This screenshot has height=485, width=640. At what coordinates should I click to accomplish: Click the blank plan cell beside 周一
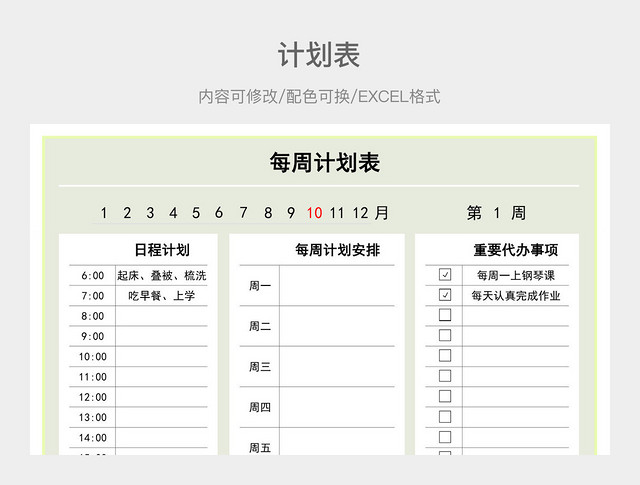pos(337,285)
